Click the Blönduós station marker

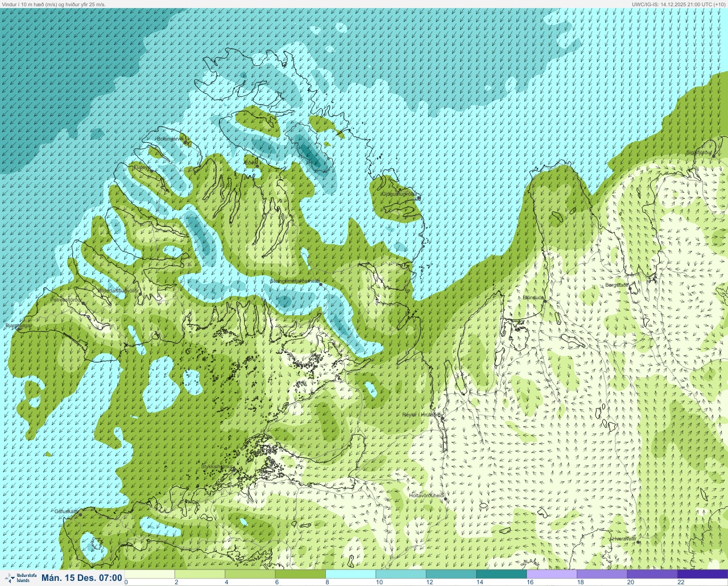[x=544, y=301]
